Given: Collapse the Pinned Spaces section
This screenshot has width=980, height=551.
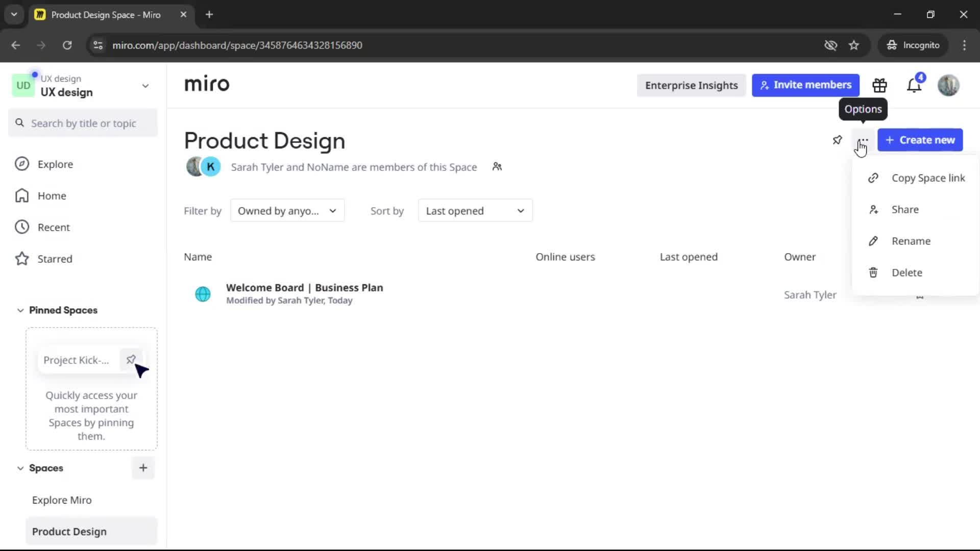Looking at the screenshot, I should click(20, 310).
